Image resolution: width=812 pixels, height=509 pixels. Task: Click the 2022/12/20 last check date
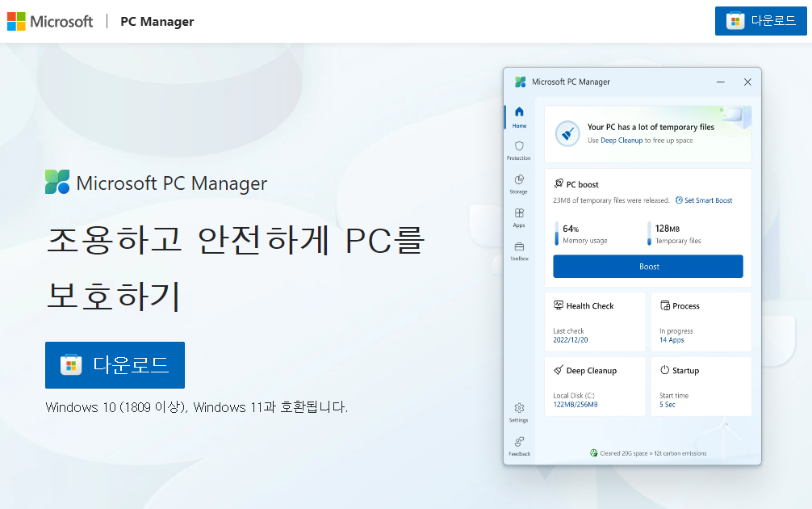point(570,340)
